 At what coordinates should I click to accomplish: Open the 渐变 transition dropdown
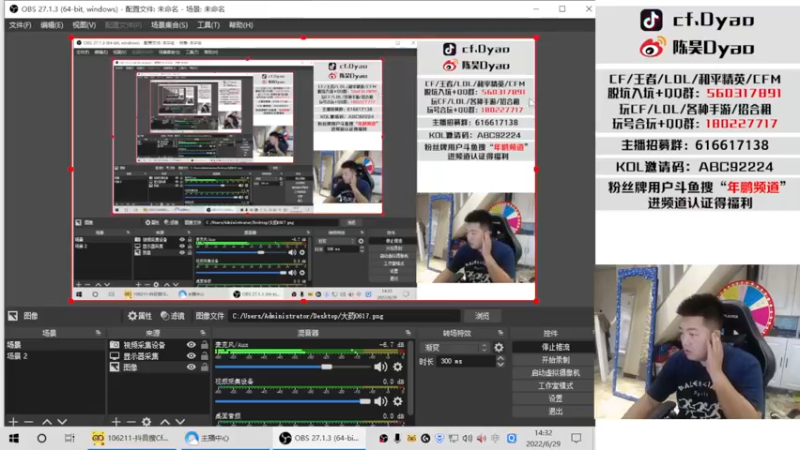click(455, 347)
